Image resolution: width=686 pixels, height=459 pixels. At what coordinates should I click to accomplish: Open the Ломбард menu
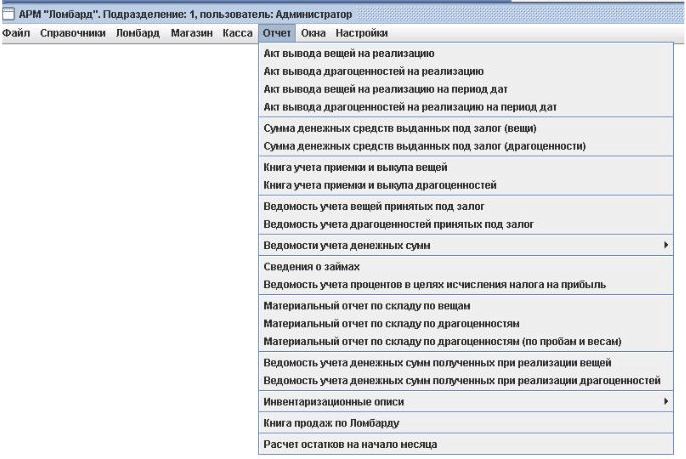138,33
